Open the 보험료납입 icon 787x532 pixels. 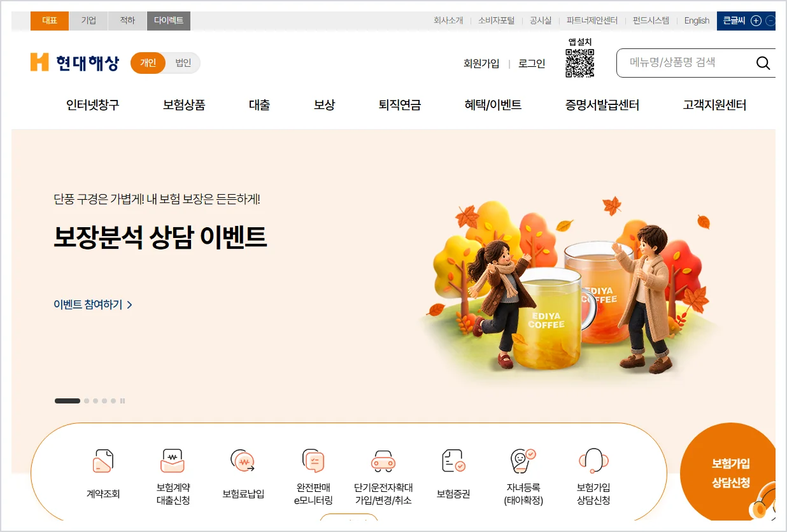pyautogui.click(x=243, y=461)
